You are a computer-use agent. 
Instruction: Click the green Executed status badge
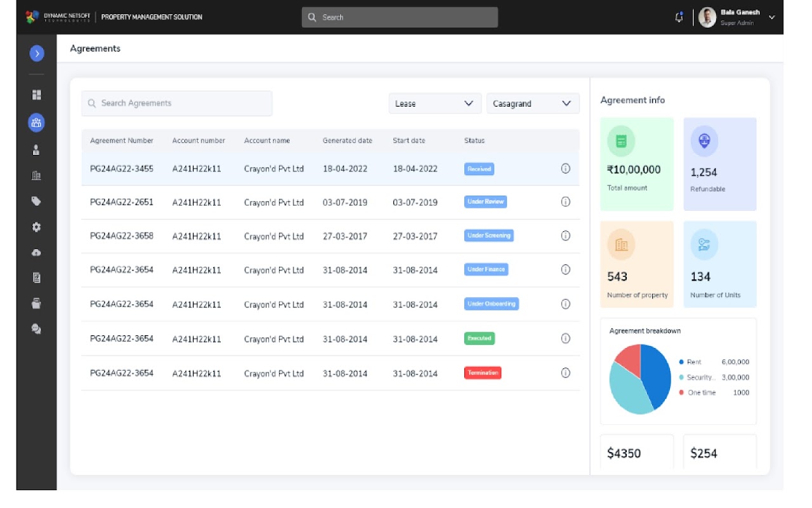pos(480,338)
